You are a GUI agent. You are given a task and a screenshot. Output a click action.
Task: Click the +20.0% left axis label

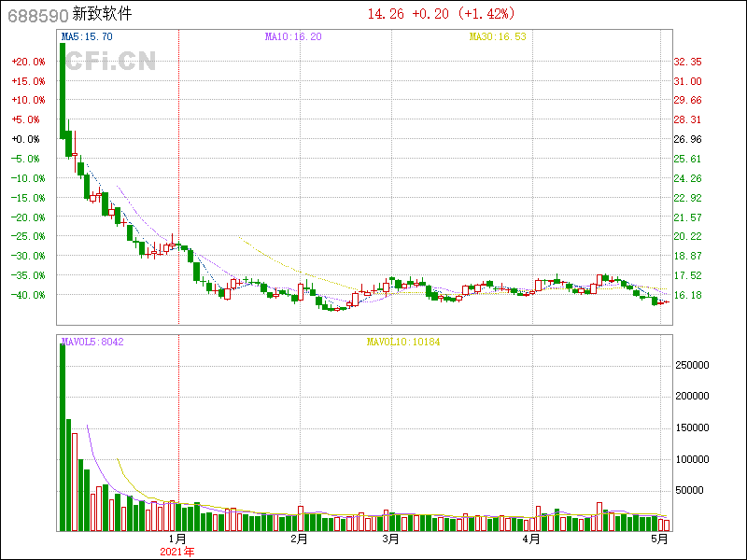[x=27, y=62]
